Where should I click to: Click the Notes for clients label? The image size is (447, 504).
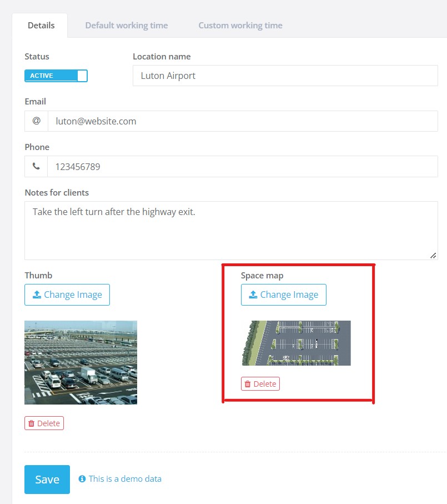[57, 192]
